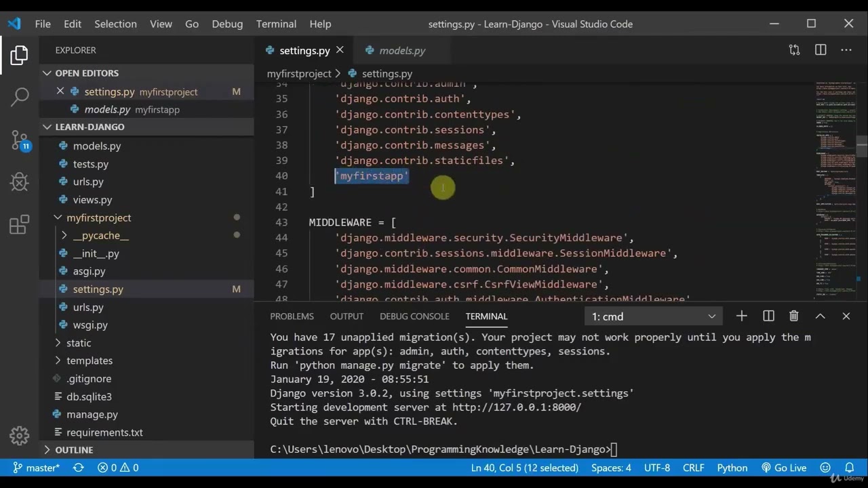Switch to the models.py editor tab
Screen dimensions: 868x488
402,50
